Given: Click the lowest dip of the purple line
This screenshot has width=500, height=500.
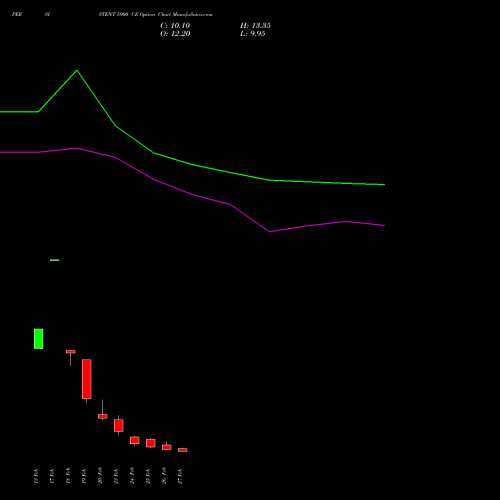Looking at the screenshot, I should [269, 232].
